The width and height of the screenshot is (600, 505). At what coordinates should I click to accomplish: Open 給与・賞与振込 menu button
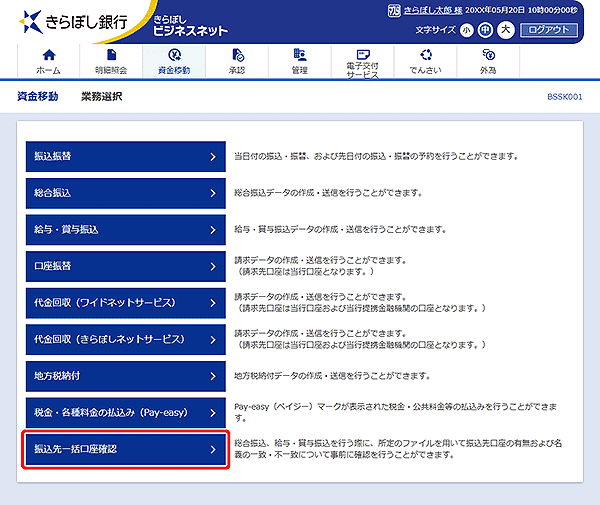pos(126,230)
